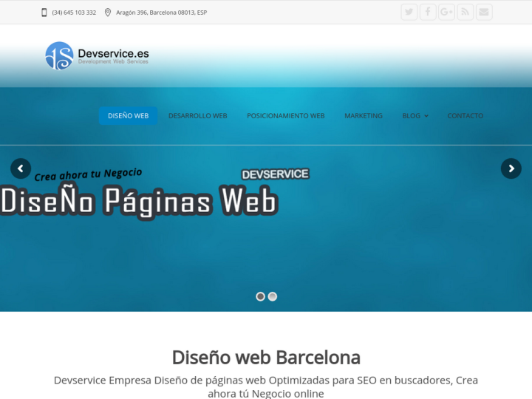Image resolution: width=532 pixels, height=399 pixels.
Task: Open the Google Plus social icon
Action: pos(446,12)
